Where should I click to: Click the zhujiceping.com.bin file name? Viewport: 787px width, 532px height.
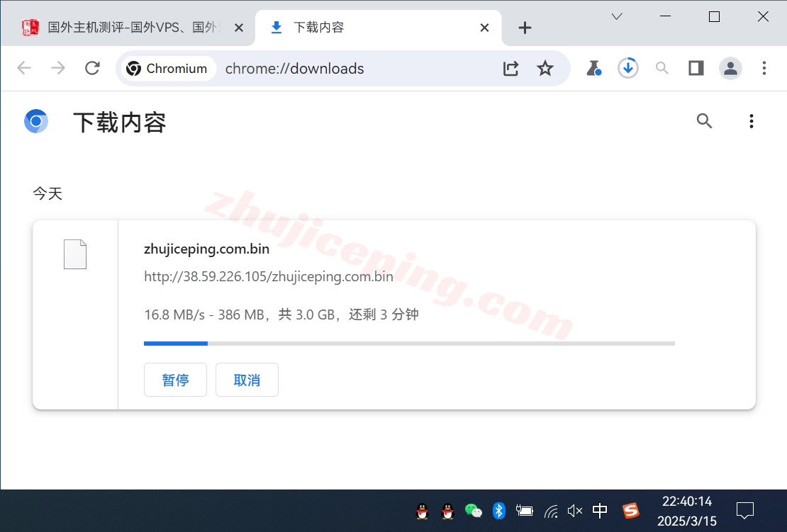[x=207, y=249]
